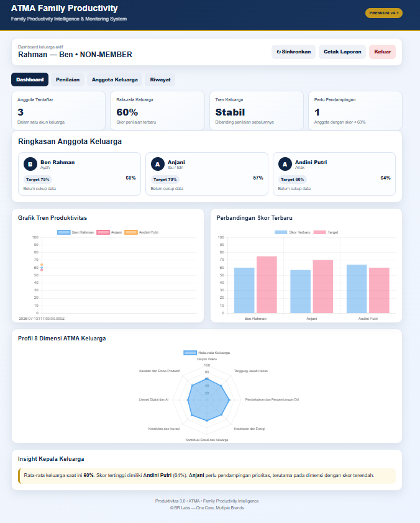Click Anjani's avatar circle
Image resolution: width=420 pixels, height=523 pixels.
click(157, 164)
